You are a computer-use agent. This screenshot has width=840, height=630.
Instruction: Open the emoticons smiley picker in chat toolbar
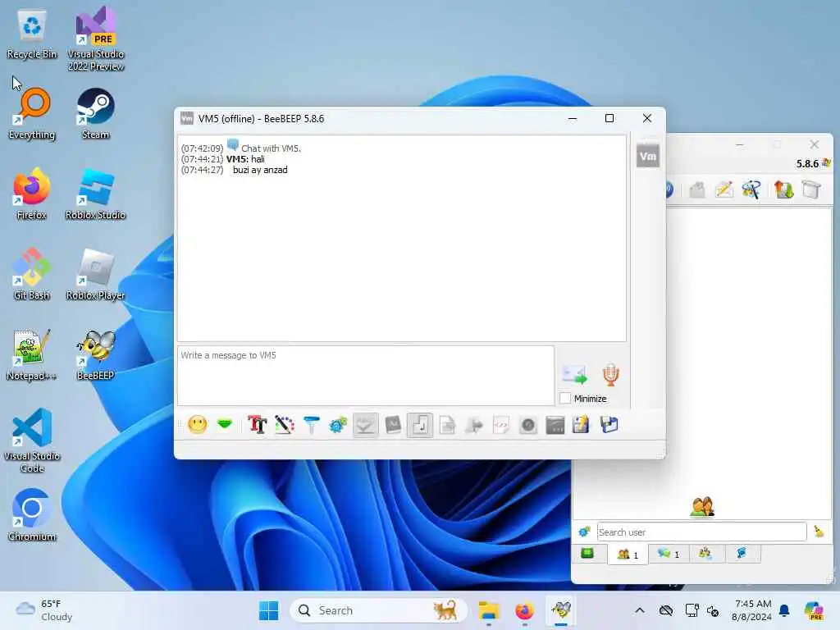(x=197, y=426)
